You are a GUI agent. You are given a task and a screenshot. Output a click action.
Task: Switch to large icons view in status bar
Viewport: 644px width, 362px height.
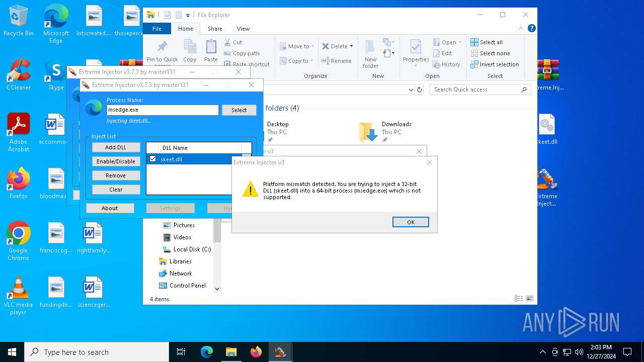tap(529, 299)
